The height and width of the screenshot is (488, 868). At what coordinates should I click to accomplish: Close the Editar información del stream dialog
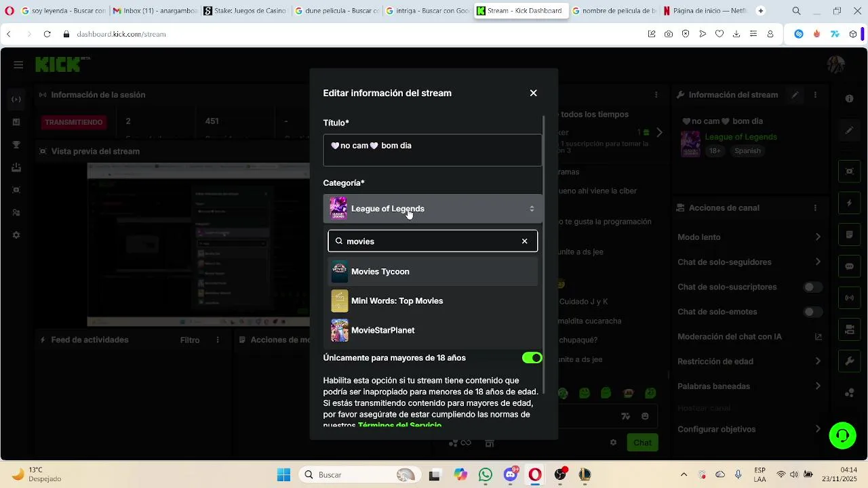[x=534, y=93]
